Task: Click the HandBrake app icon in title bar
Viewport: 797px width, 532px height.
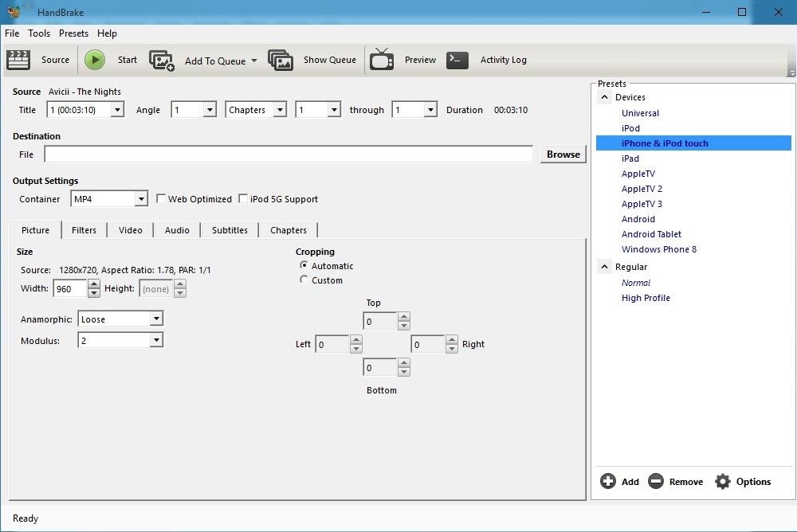Action: tap(14, 12)
